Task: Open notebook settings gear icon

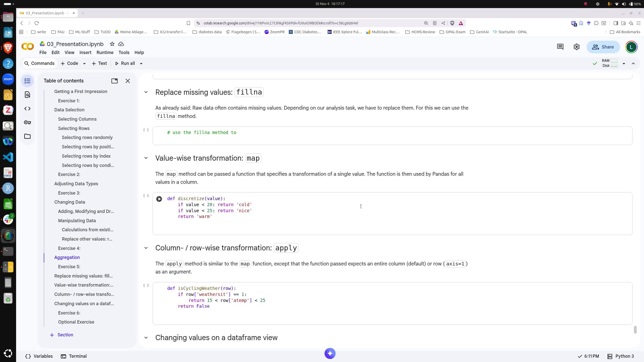Action: (577, 47)
